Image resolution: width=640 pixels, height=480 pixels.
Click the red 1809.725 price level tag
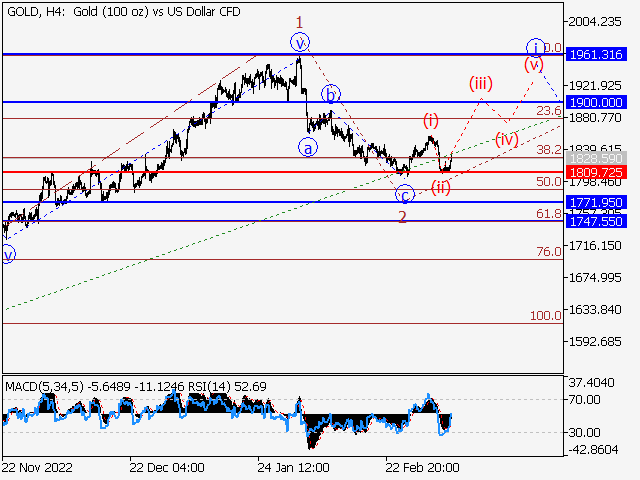[x=596, y=172]
